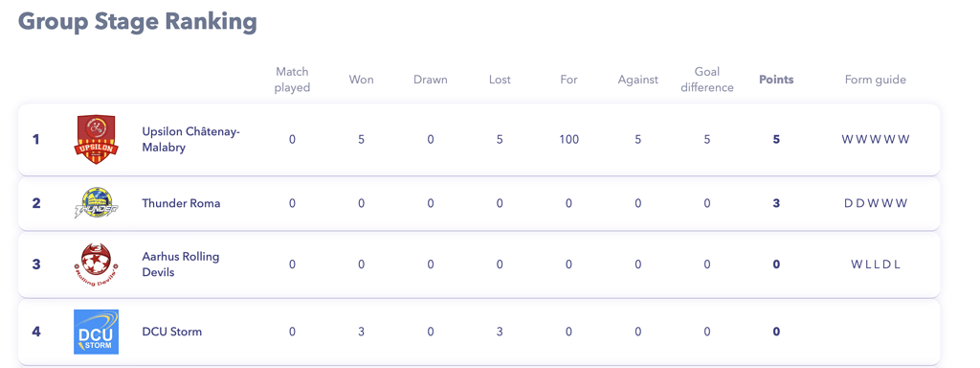Click the Upsilon Châtenay-Malabry team crest
Screen dimensions: 980x368
coord(96,140)
